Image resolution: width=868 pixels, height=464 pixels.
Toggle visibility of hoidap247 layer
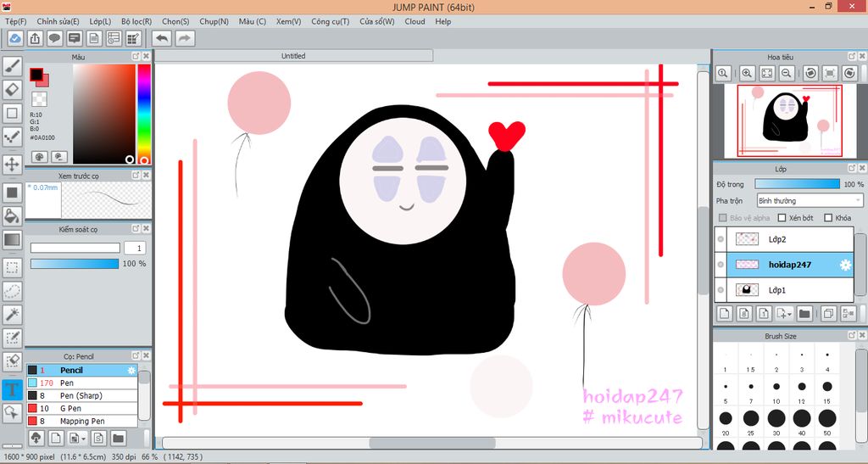click(721, 265)
